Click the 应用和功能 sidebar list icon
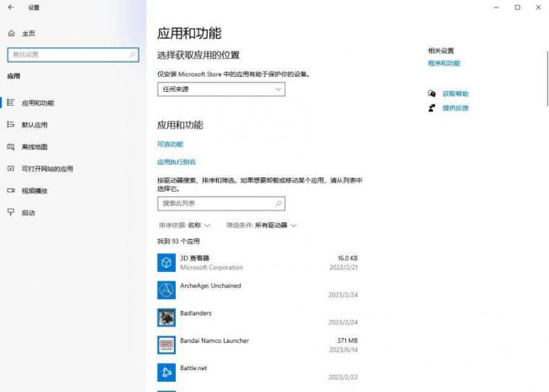 tap(11, 102)
